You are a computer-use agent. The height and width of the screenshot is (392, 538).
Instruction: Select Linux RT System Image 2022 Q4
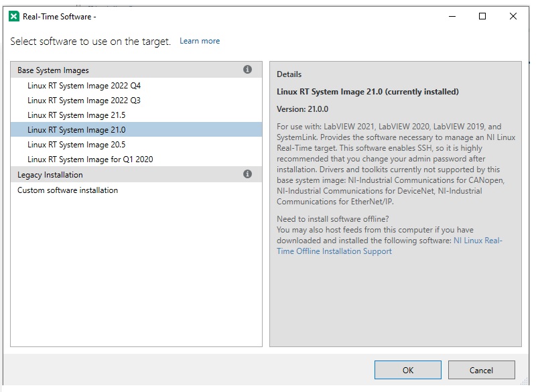(84, 86)
